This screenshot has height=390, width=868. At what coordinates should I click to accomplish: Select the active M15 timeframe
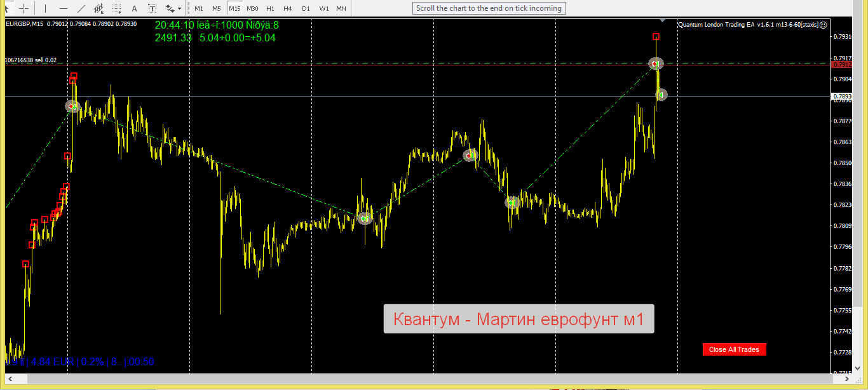(x=235, y=8)
